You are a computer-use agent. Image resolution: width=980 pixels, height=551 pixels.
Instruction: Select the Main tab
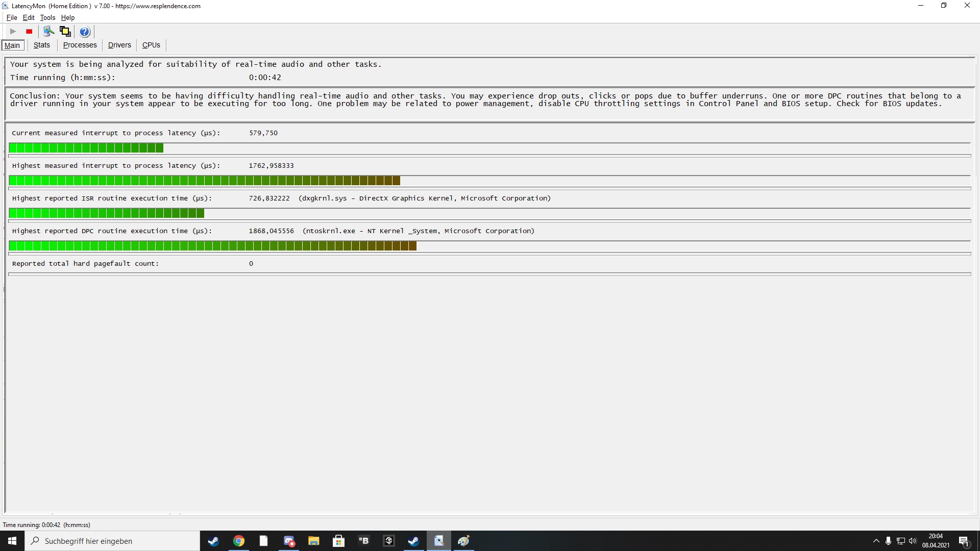pyautogui.click(x=12, y=45)
